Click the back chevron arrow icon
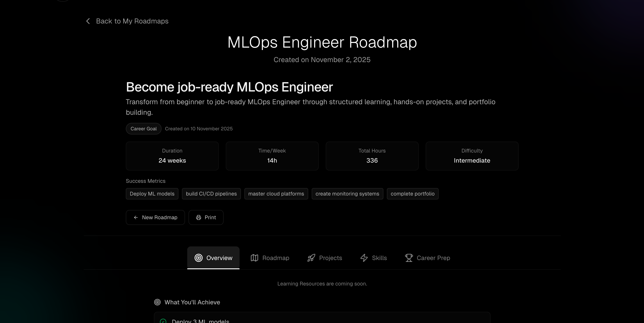Viewport: 644px width, 323px height. point(88,21)
